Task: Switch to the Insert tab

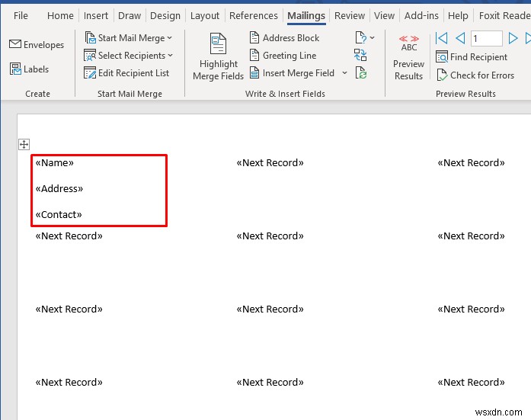Action: pos(96,15)
